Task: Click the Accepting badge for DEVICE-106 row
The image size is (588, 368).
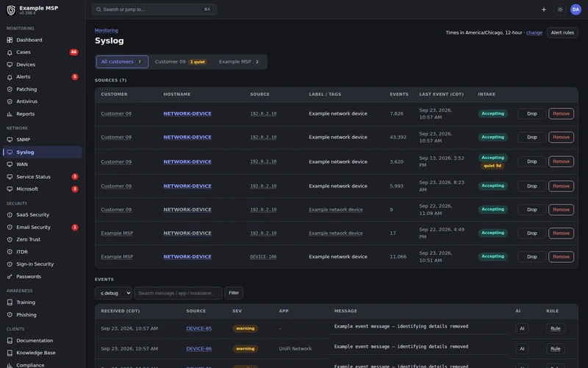Action: (492, 256)
